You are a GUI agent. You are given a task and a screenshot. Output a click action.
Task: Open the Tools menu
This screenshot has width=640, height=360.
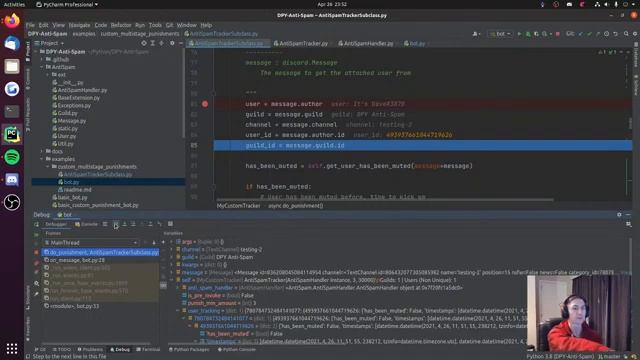pyautogui.click(x=155, y=25)
